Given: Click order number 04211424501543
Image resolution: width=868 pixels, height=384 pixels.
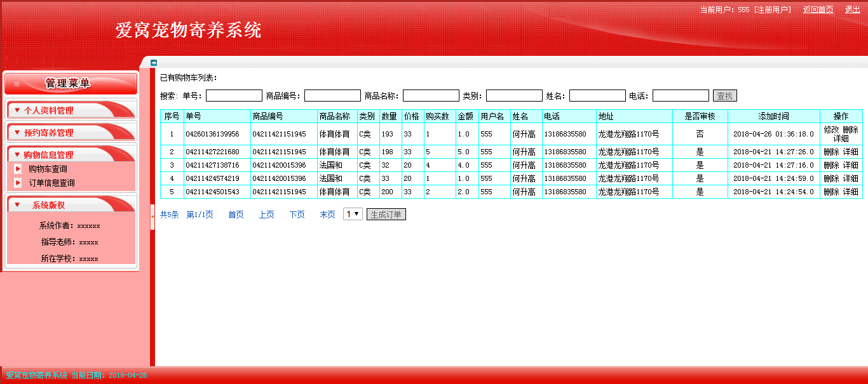Looking at the screenshot, I should coord(213,192).
